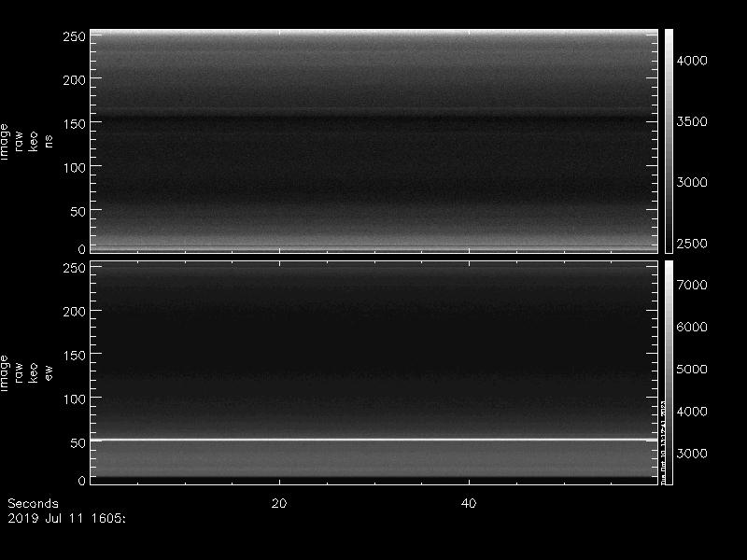Click the '150' tick label of ew panel
This screenshot has width=747, height=560.
click(x=75, y=356)
